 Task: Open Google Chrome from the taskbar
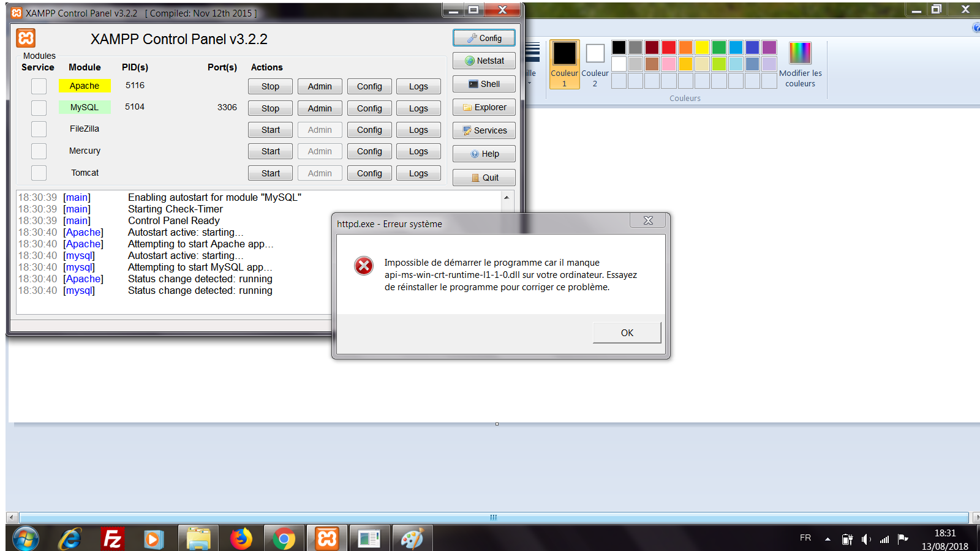(284, 539)
